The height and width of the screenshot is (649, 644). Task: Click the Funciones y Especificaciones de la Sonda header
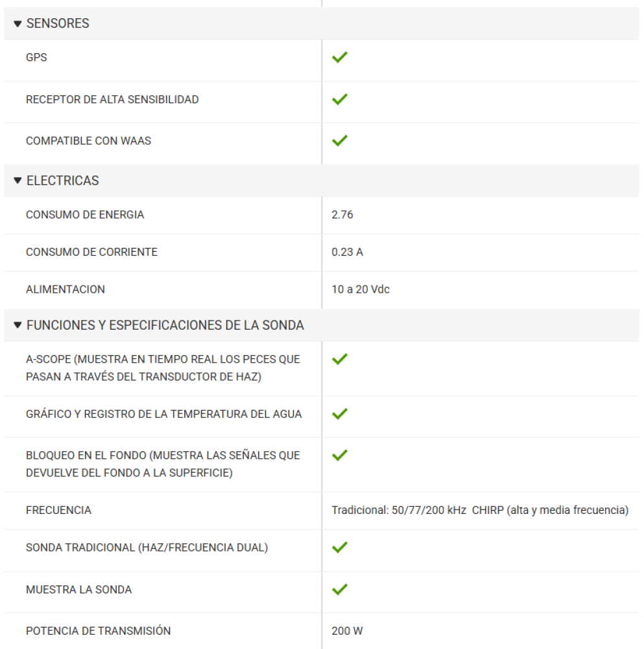coord(165,325)
